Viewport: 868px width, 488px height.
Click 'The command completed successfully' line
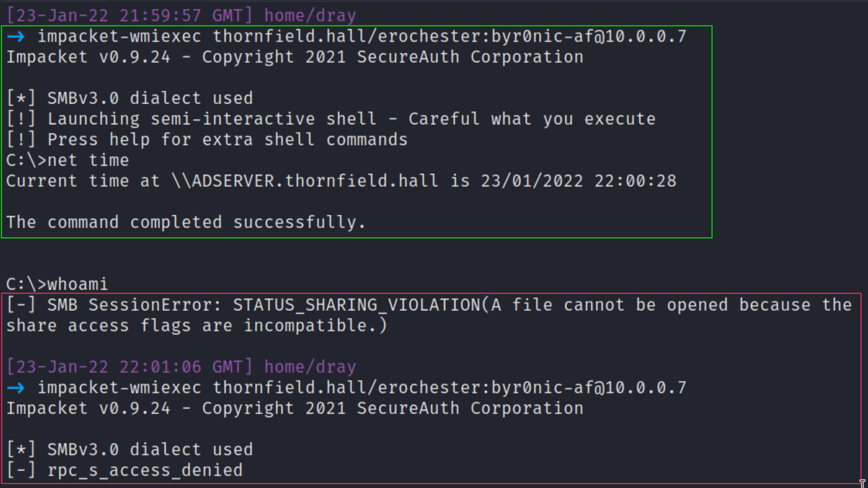point(186,223)
